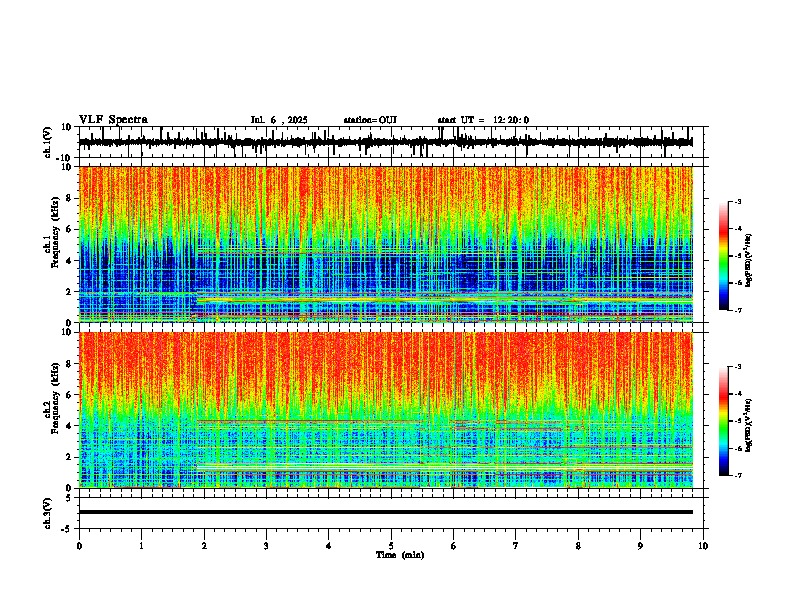Viewport: 792px width, 612px height.
Task: Click the ch.2 spectrogram color bar
Action: coord(724,421)
